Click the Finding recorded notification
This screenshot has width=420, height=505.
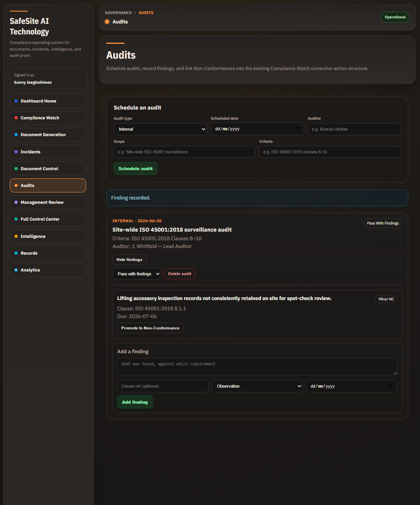pos(257,198)
